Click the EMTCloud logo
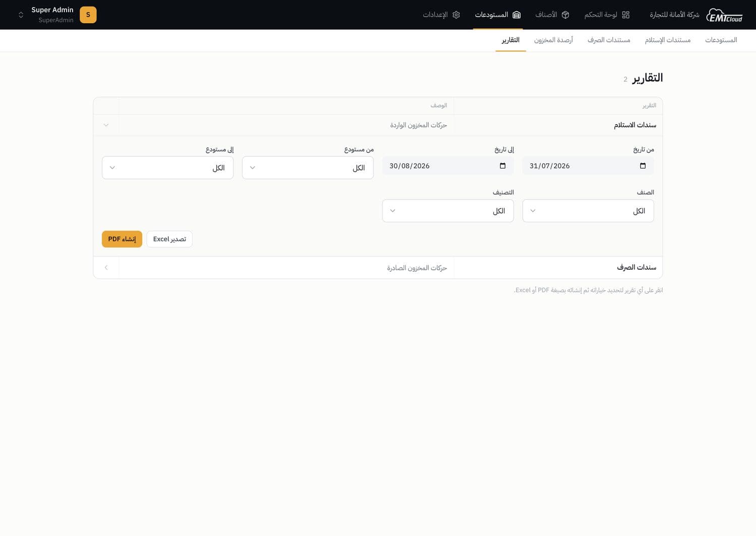756x536 pixels. [x=724, y=15]
